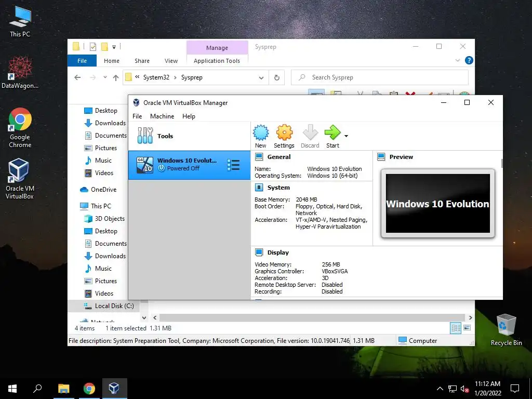Open DataWagon desktop shortcut
Screen dimensions: 532x399
(x=20, y=73)
